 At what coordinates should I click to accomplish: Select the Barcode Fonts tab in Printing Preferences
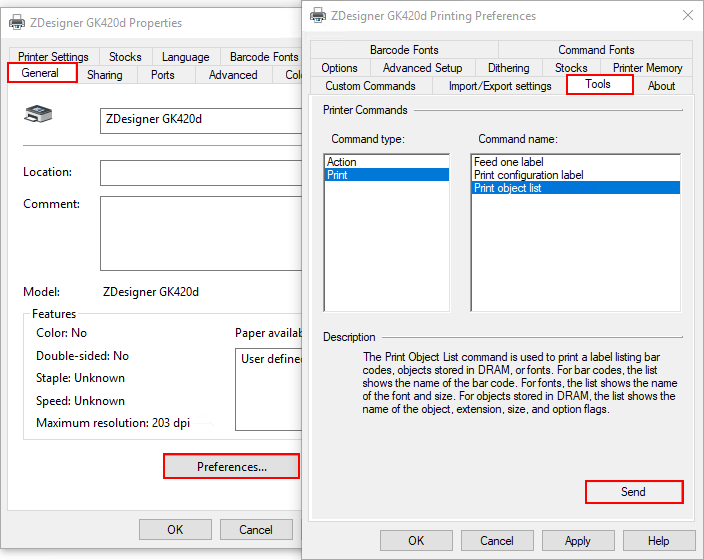pos(404,50)
